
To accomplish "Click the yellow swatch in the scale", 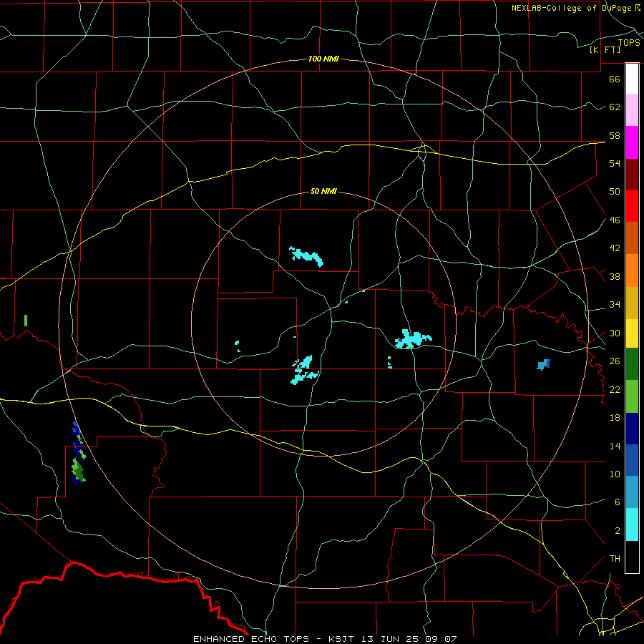I will [x=632, y=333].
